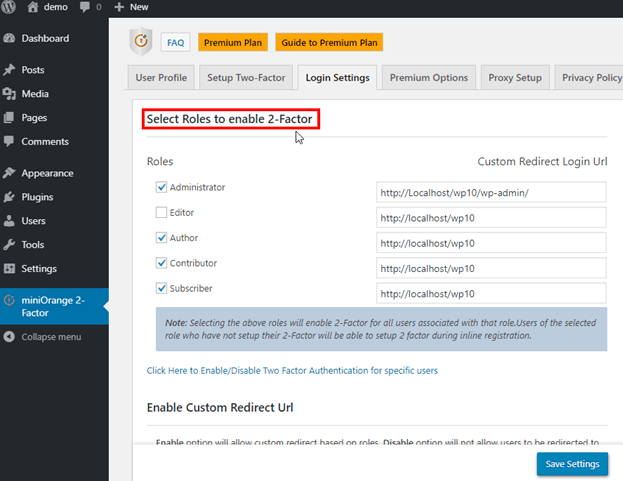Open the comments bubble icon in admin bar
Viewport: 623px width, 481px height.
(85, 7)
